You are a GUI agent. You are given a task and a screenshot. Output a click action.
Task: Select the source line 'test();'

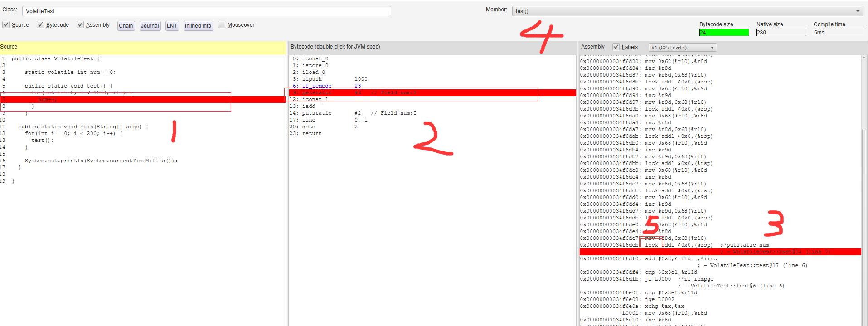click(x=43, y=140)
